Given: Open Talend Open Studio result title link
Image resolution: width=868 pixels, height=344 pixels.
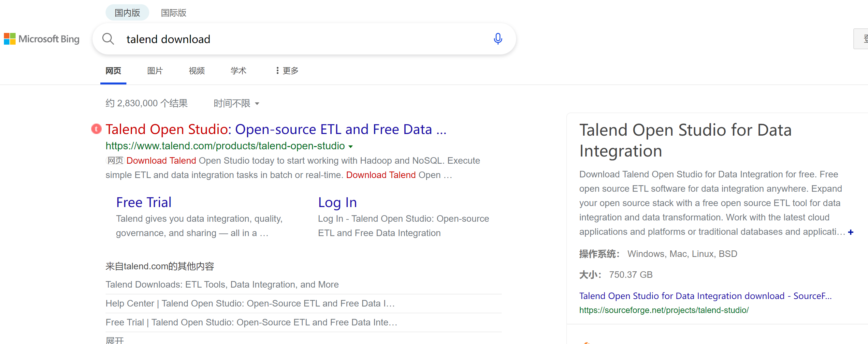Looking at the screenshot, I should [x=276, y=129].
